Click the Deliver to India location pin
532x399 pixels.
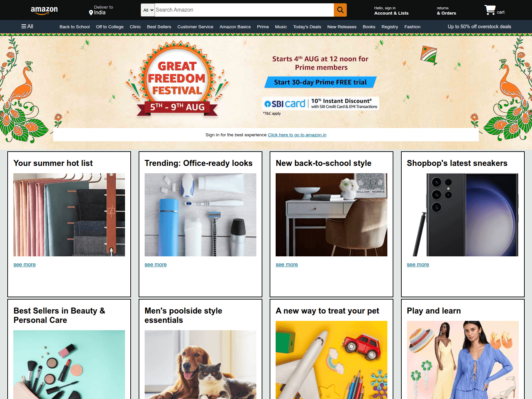point(91,13)
